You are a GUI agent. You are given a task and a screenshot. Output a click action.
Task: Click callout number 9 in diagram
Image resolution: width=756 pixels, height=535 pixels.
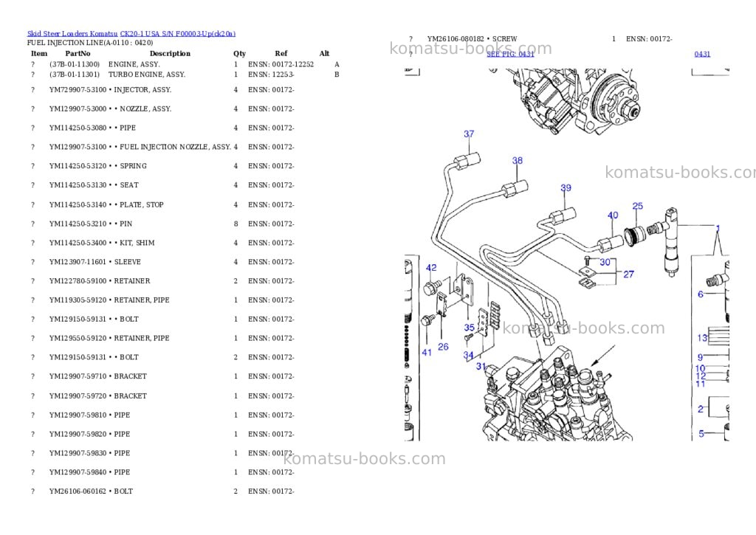pos(701,357)
